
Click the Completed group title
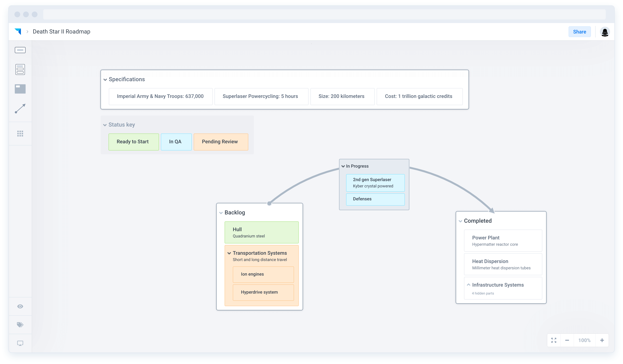[x=478, y=221]
